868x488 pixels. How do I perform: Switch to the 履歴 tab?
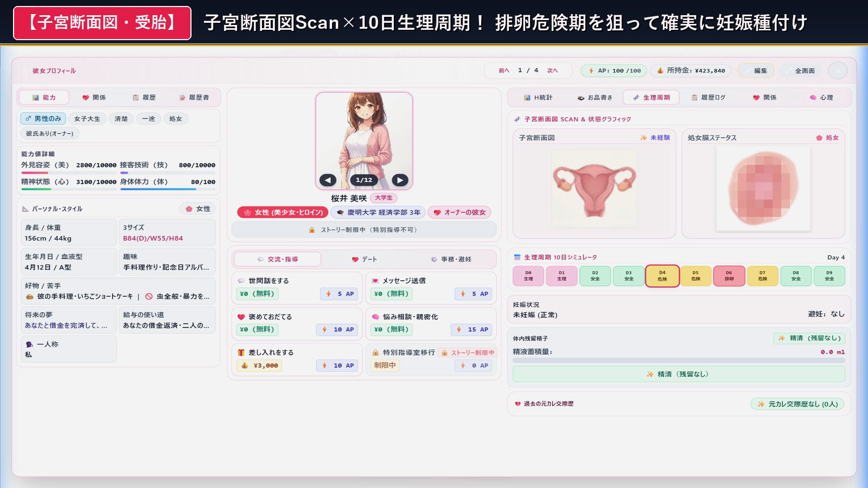coord(144,98)
